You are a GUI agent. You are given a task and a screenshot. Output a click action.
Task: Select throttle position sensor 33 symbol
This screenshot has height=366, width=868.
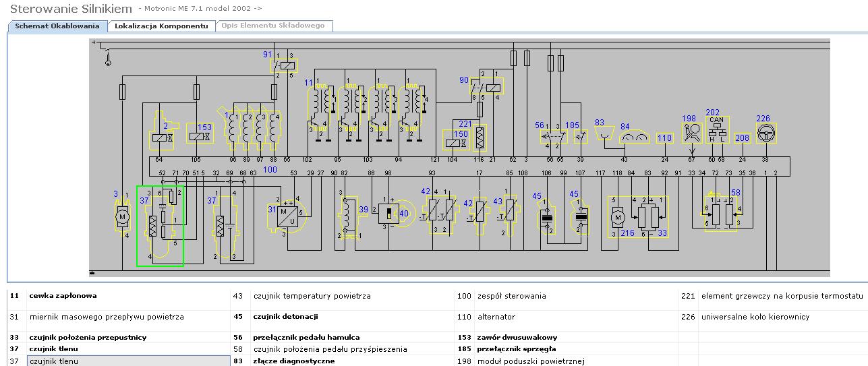point(649,216)
